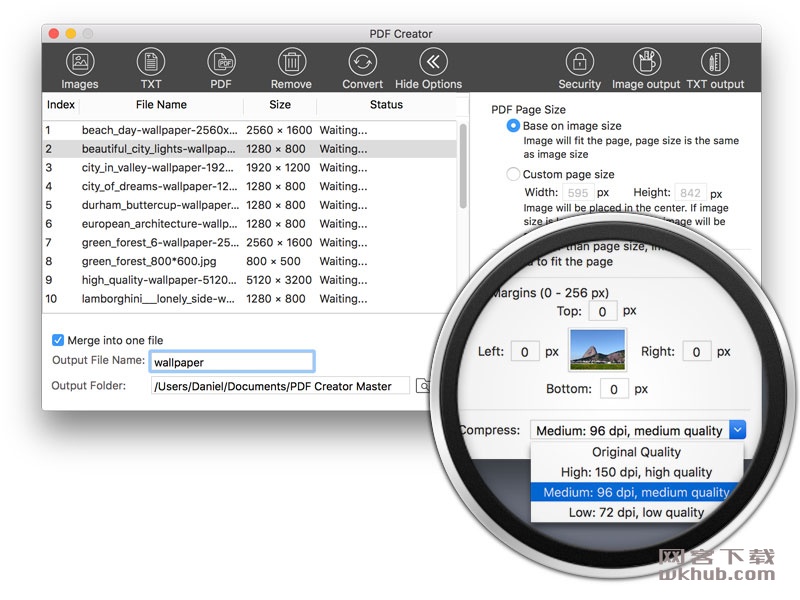This screenshot has height=600, width=800.
Task: Edit the Bottom margin field
Action: coord(614,389)
